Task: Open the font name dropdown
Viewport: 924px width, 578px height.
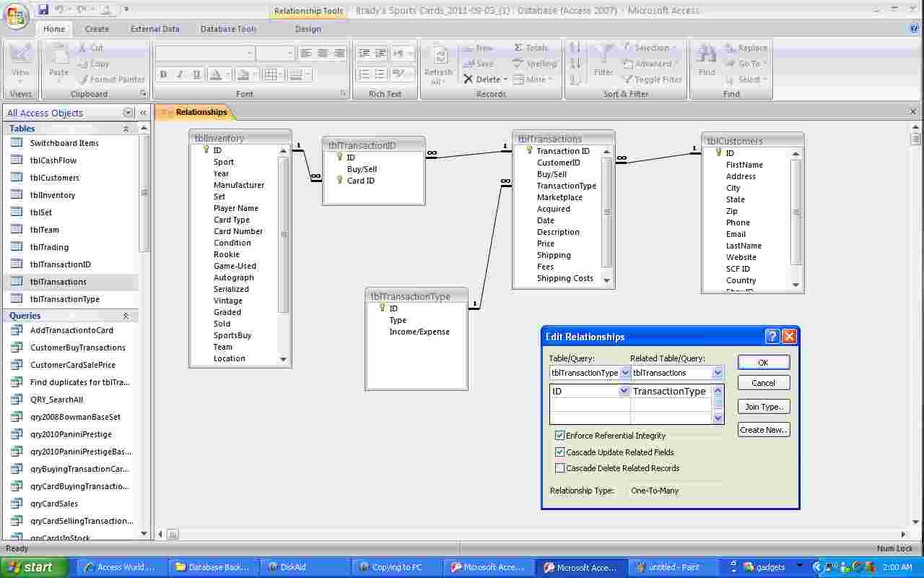Action: coord(250,53)
